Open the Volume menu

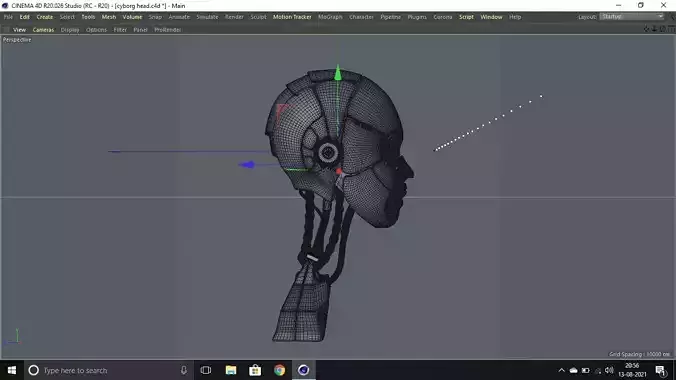[132, 17]
